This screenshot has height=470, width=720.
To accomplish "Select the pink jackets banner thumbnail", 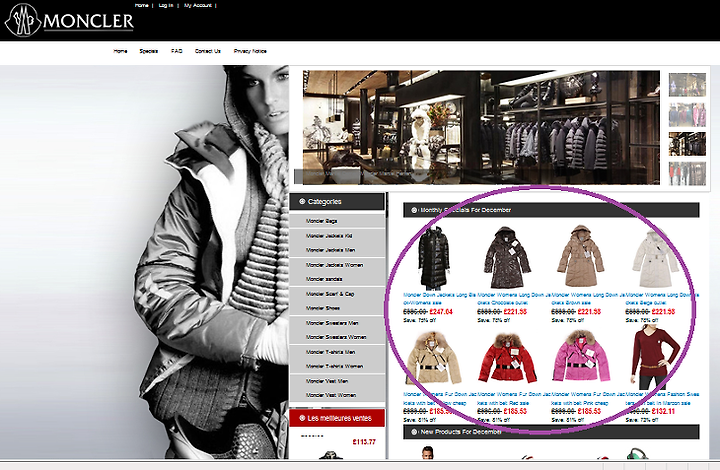I will [x=687, y=115].
